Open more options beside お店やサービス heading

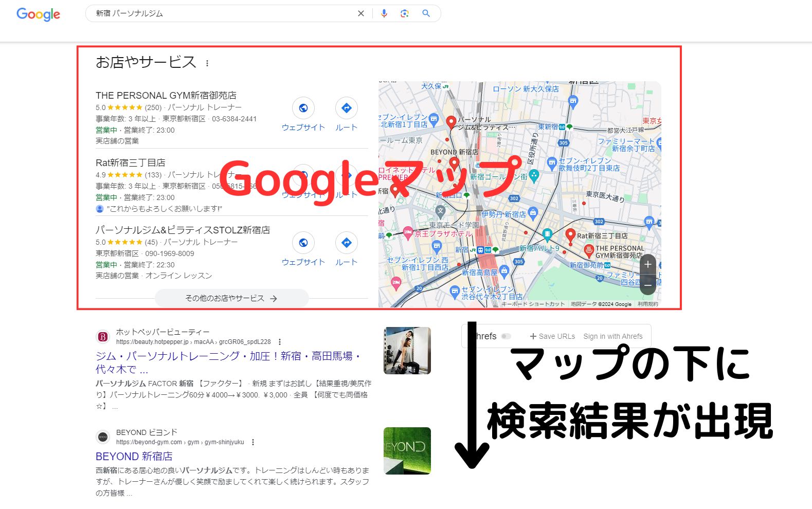(x=207, y=63)
